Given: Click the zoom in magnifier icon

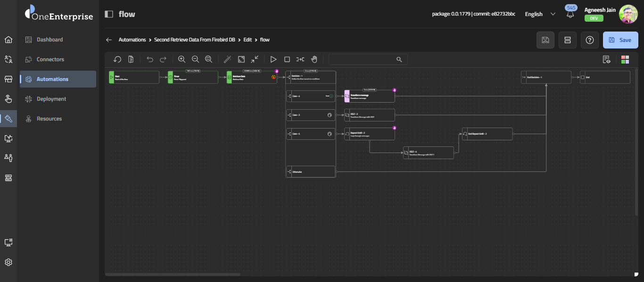Looking at the screenshot, I should [182, 59].
